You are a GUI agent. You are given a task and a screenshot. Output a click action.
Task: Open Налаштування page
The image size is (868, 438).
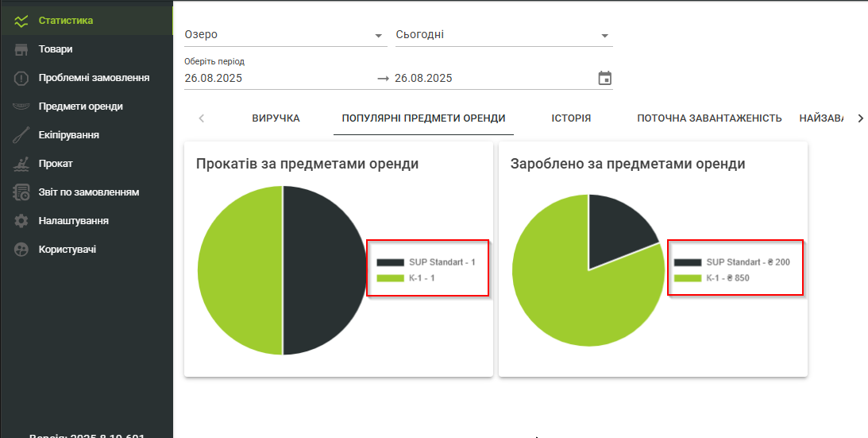[87, 221]
